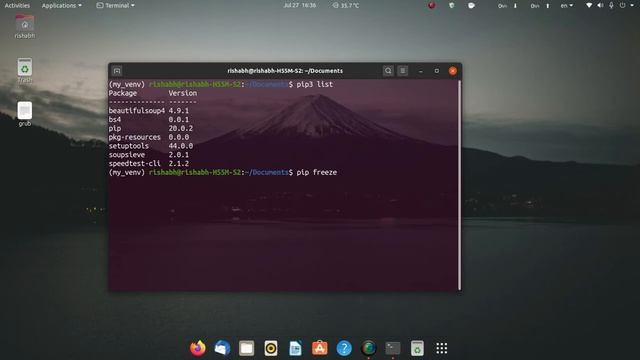Click the terminal vertical scrollbar
The image size is (640, 360).
tap(460, 185)
